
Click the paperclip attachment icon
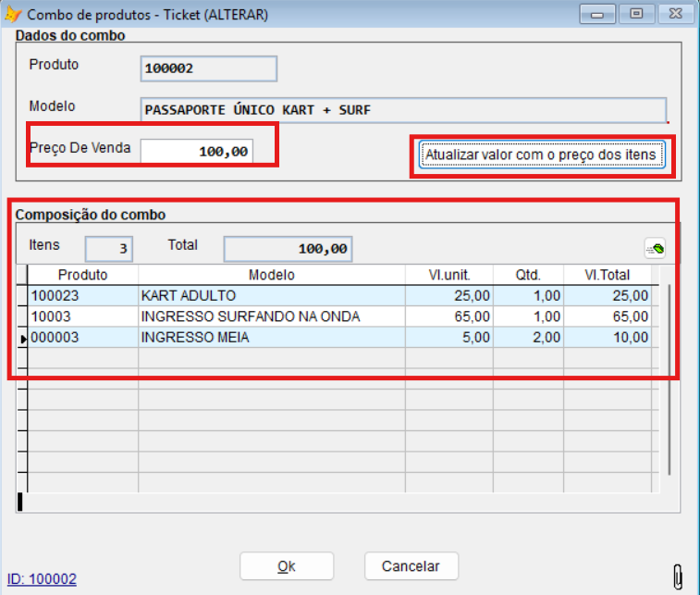678,576
